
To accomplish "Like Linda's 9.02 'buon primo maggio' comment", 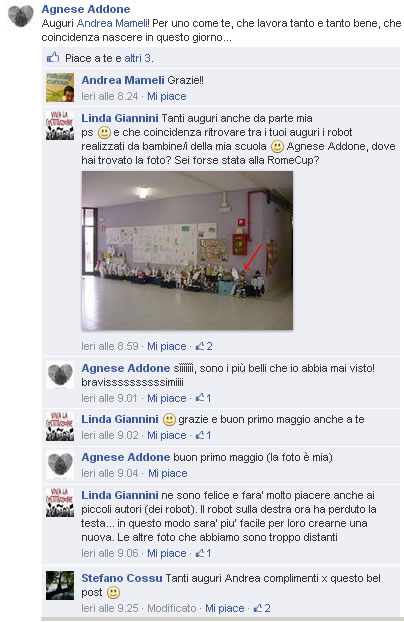I will tap(167, 435).
